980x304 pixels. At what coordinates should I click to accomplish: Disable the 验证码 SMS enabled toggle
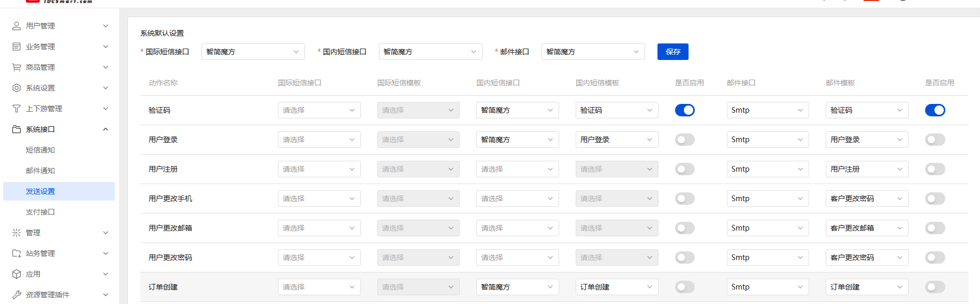tap(684, 110)
